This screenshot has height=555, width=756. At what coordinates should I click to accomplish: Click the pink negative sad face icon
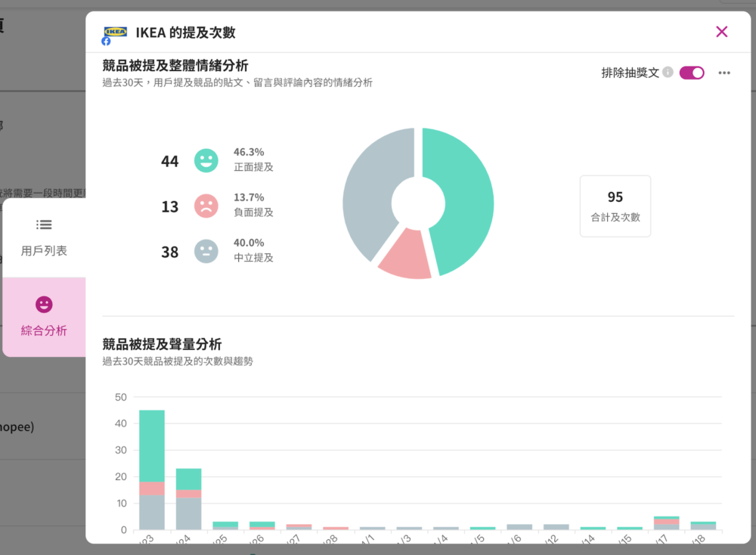point(206,206)
